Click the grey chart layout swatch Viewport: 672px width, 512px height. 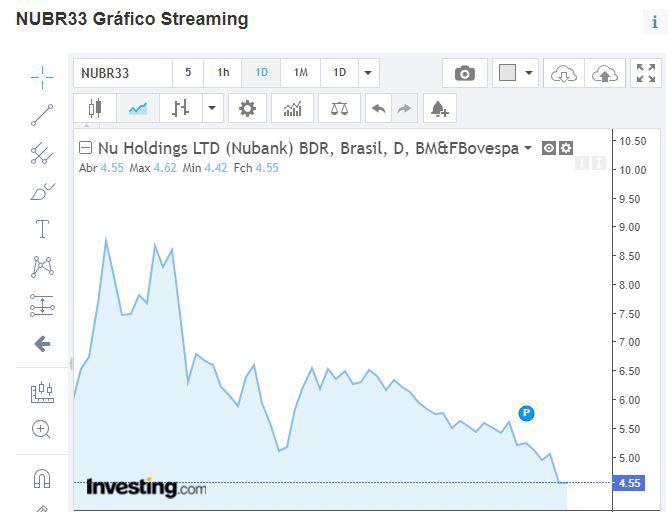point(507,73)
